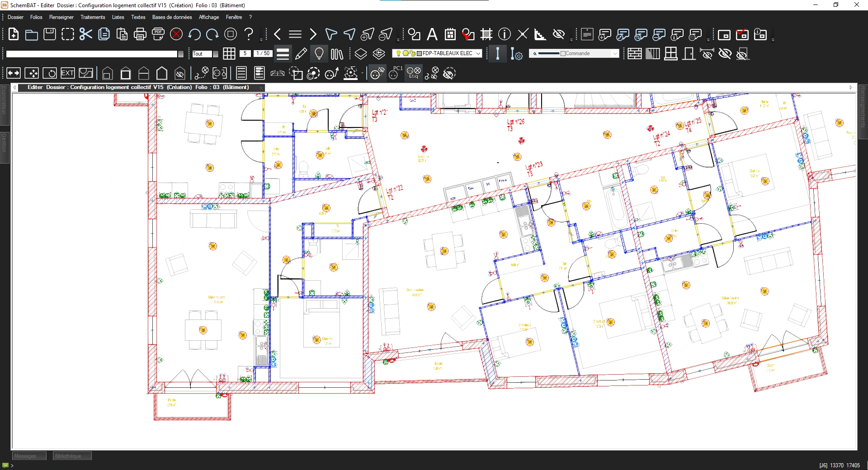Viewport: 868px width, 470px height.
Task: Click the EXT toolbar icon
Action: (67, 73)
